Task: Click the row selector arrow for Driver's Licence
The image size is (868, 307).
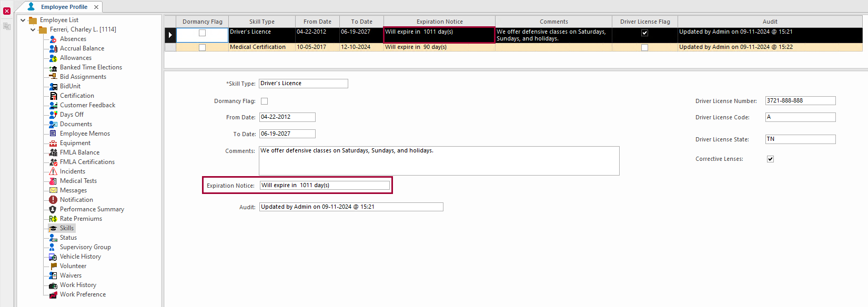Action: pos(170,35)
